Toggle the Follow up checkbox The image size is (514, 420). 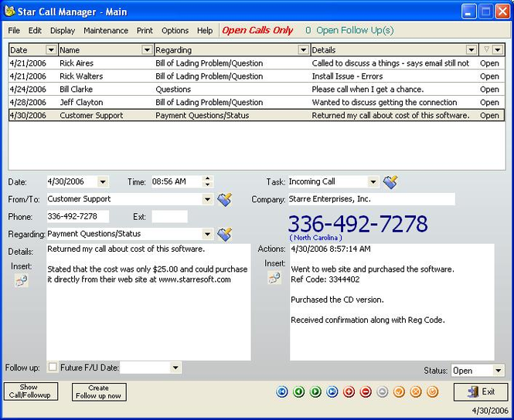pyautogui.click(x=53, y=367)
